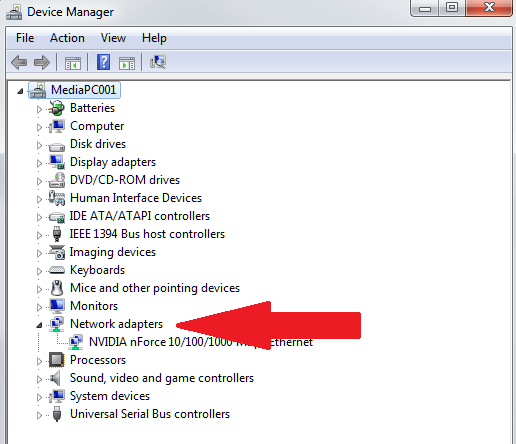Select the Display adapters label
This screenshot has height=444, width=516.
pyautogui.click(x=113, y=162)
